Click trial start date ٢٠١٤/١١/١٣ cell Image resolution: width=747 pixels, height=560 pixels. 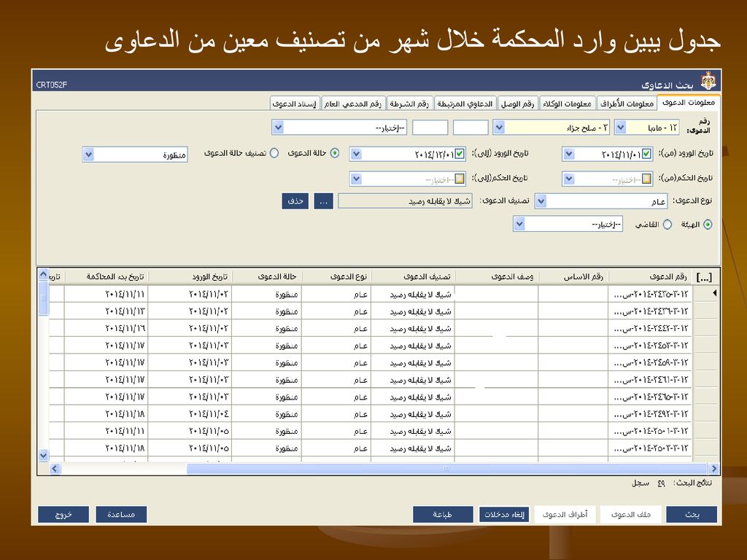pyautogui.click(x=105, y=311)
